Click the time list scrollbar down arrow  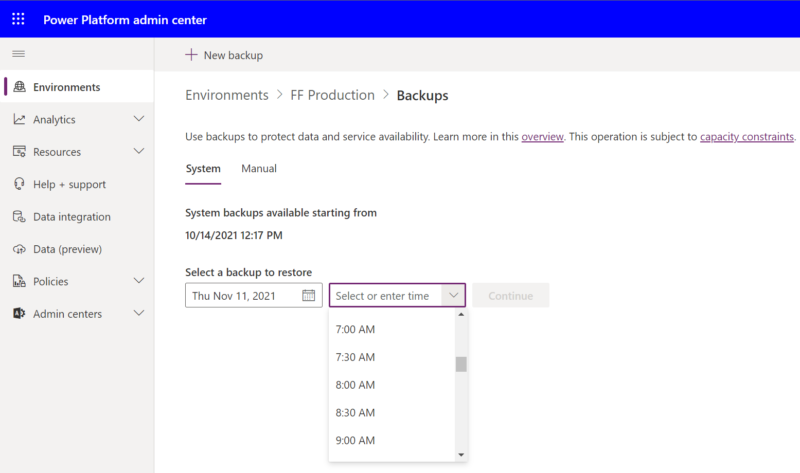(x=461, y=455)
